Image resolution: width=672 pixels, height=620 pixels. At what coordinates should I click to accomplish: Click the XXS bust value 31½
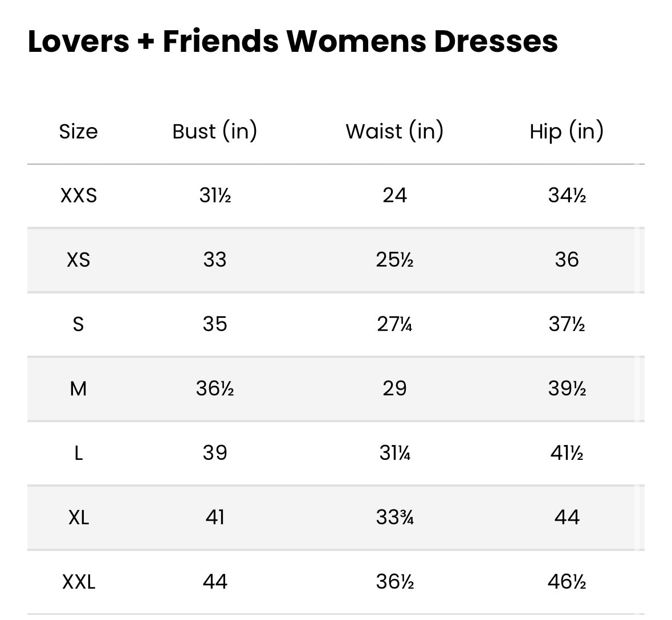click(x=215, y=196)
